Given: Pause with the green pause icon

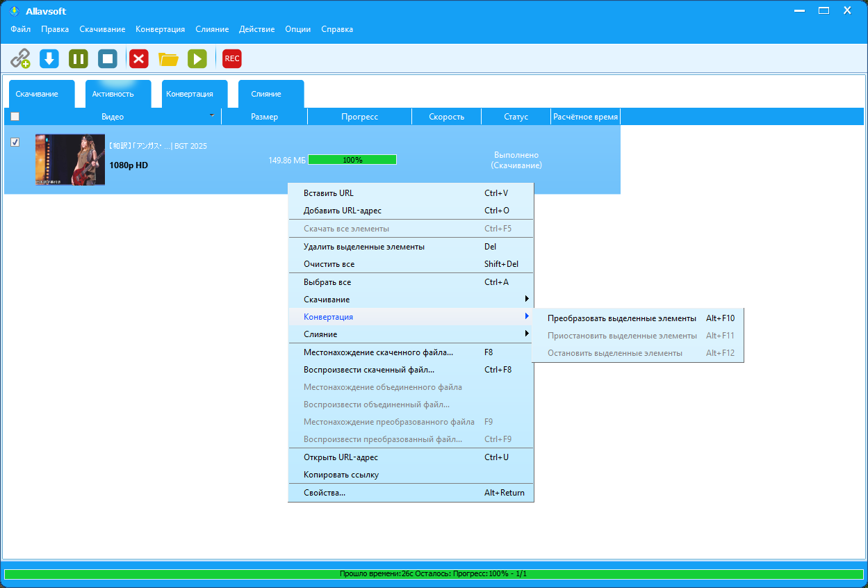Looking at the screenshot, I should [x=79, y=58].
